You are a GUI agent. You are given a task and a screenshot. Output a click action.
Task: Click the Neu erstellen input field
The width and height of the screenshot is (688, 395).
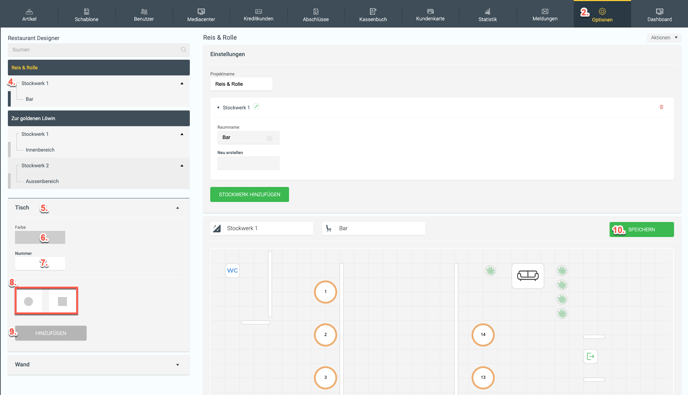pos(248,163)
